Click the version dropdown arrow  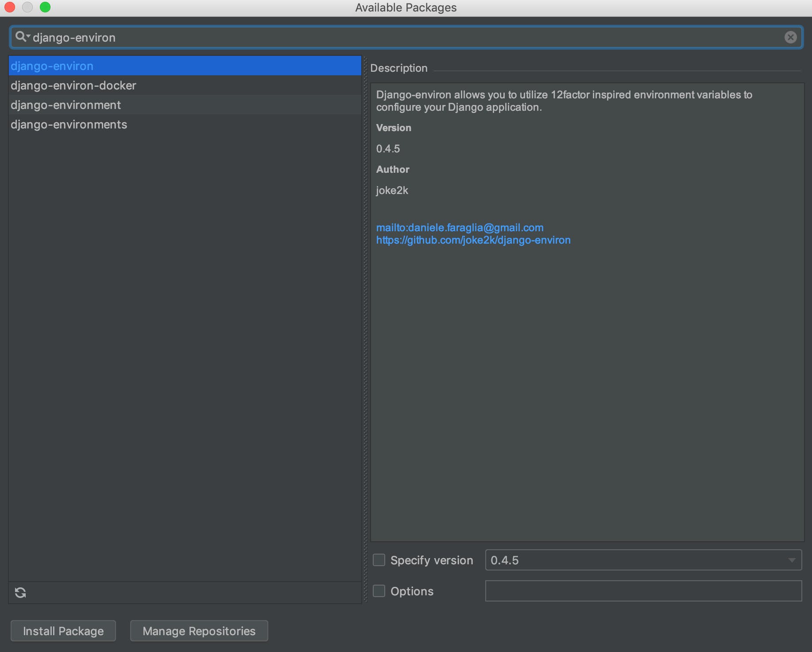(x=792, y=560)
